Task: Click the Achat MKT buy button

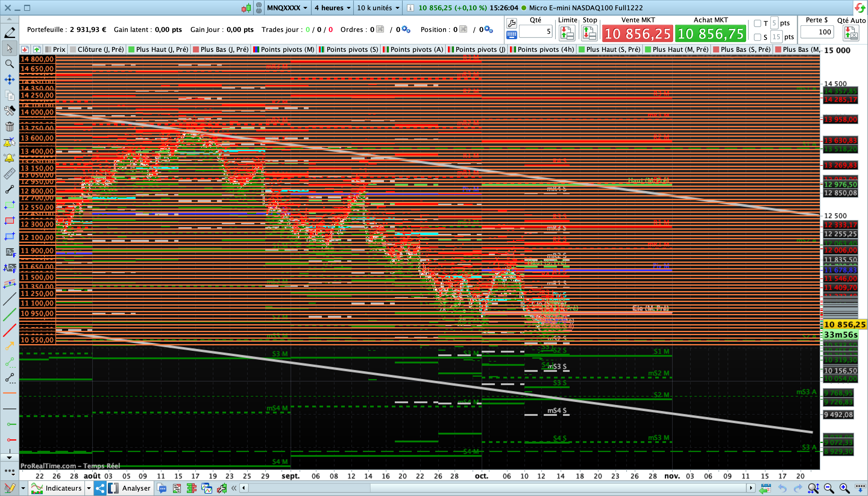Action: [x=710, y=33]
